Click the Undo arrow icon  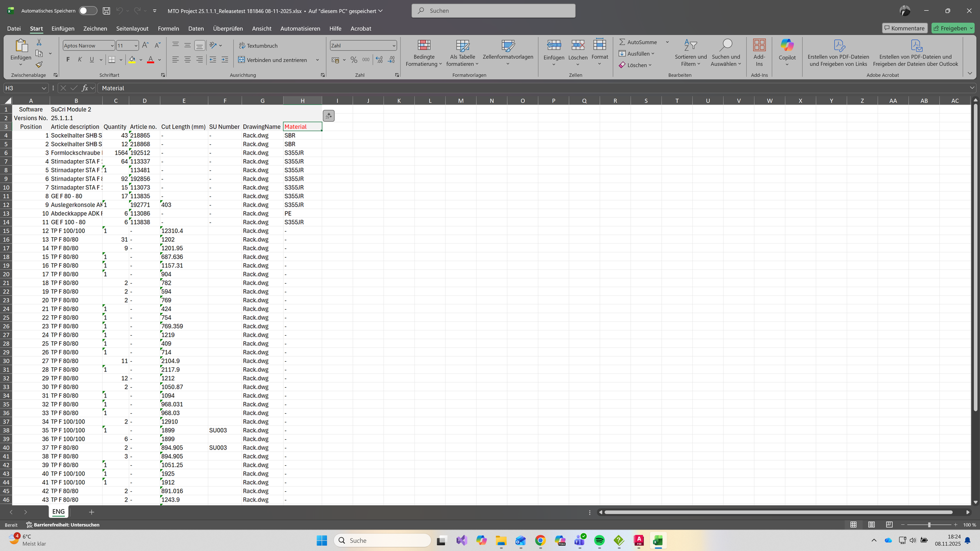point(119,11)
